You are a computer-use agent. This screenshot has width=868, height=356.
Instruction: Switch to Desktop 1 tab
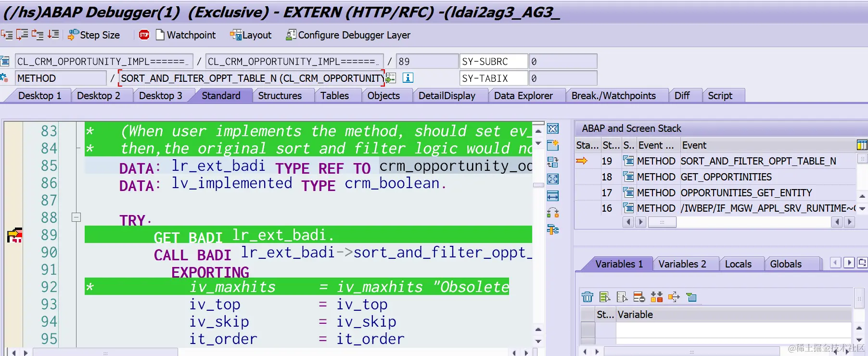click(x=39, y=95)
